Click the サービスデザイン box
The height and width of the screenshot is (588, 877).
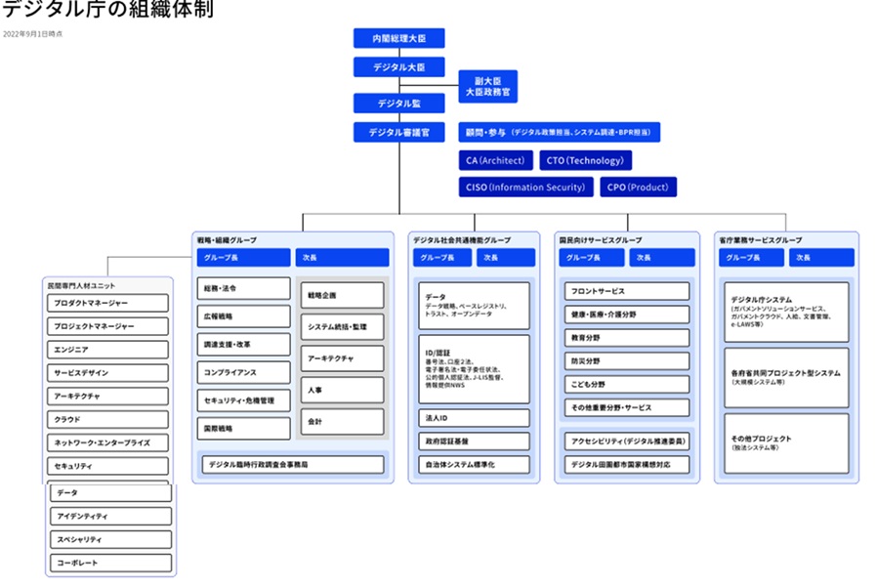[x=109, y=373]
